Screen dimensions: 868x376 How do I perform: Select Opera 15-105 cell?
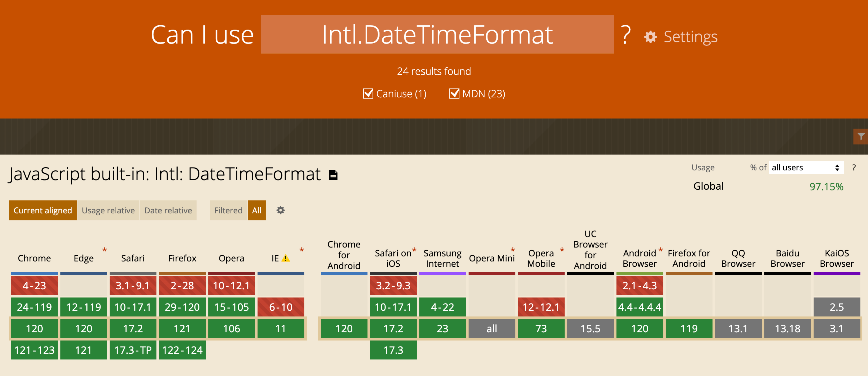pos(232,307)
